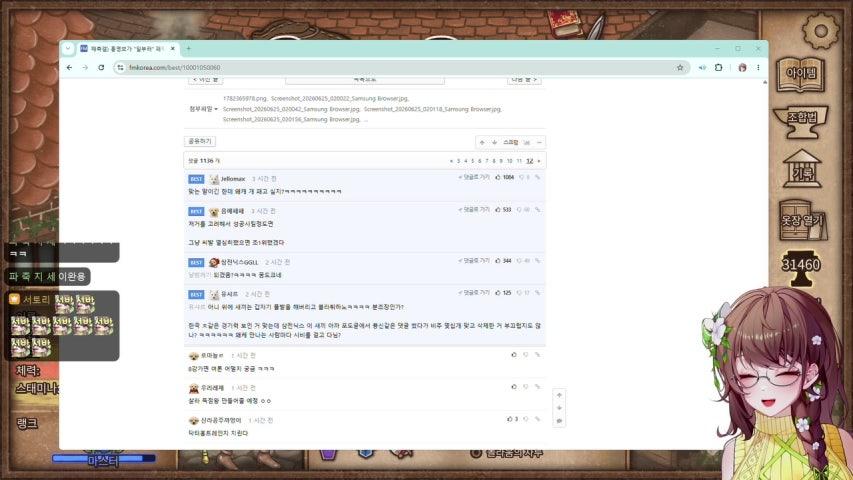
Task: Click the minus icon in the post toolbar
Action: 539,143
